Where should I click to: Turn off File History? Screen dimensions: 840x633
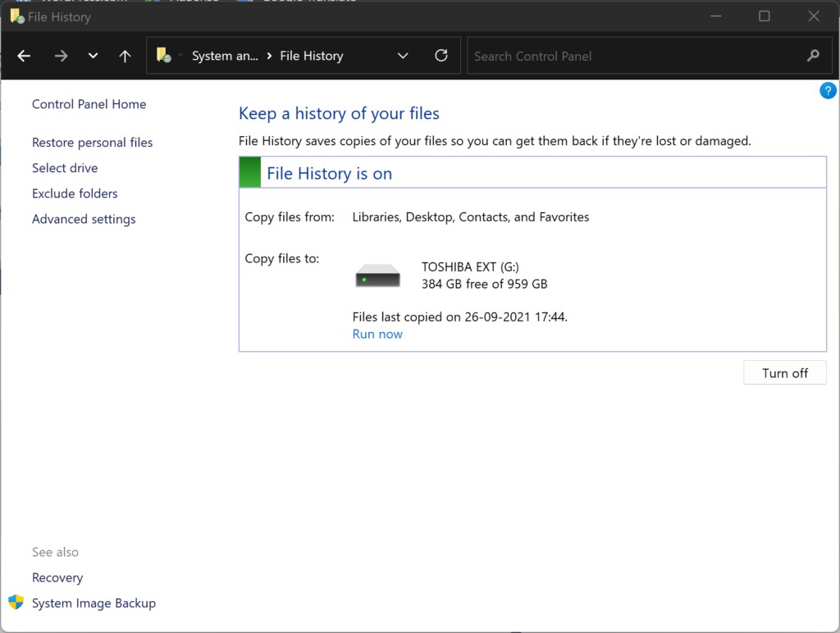point(784,372)
